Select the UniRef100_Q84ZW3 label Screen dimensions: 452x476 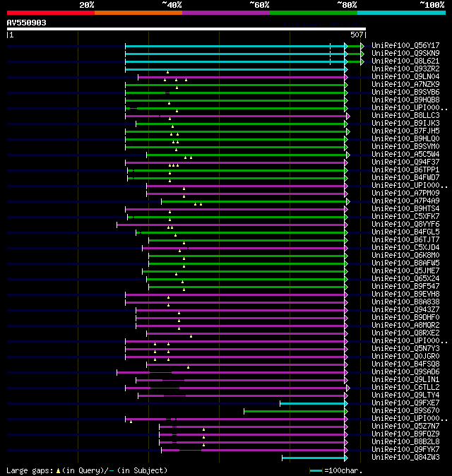click(x=405, y=458)
